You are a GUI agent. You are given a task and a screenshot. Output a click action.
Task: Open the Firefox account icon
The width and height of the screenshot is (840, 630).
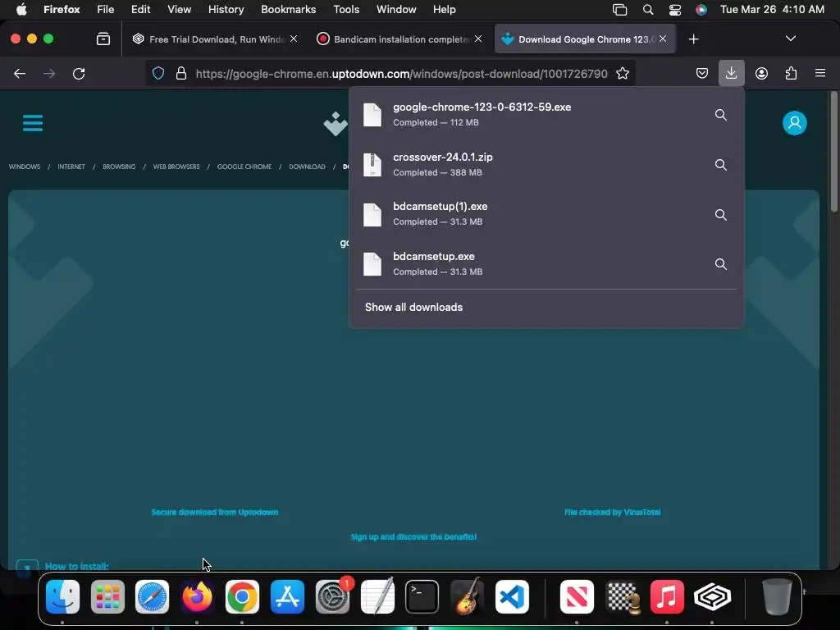pyautogui.click(x=761, y=73)
